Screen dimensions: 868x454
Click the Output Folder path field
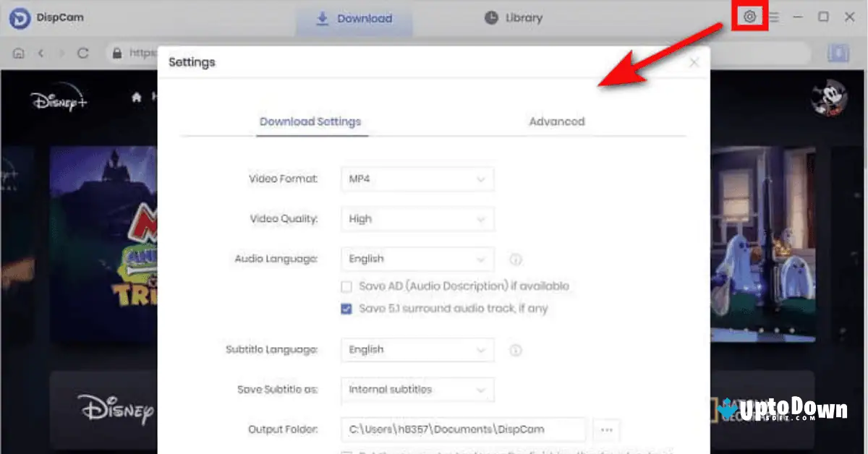[x=463, y=429]
